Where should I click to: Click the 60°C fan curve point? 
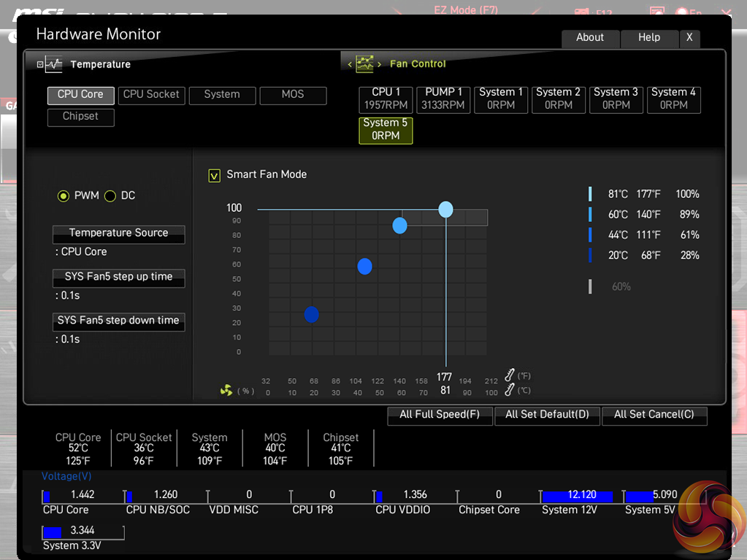click(x=399, y=226)
